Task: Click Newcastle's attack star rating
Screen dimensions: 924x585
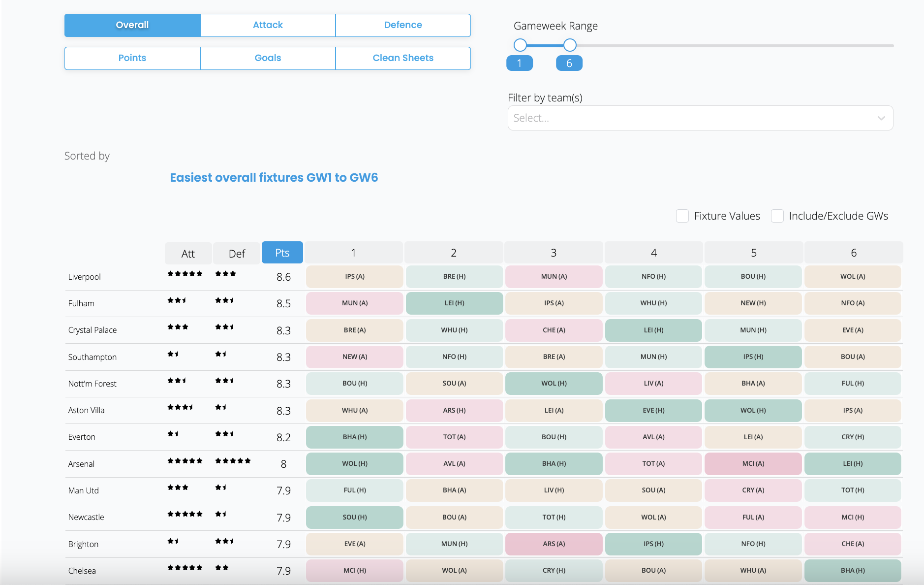Action: 185,514
